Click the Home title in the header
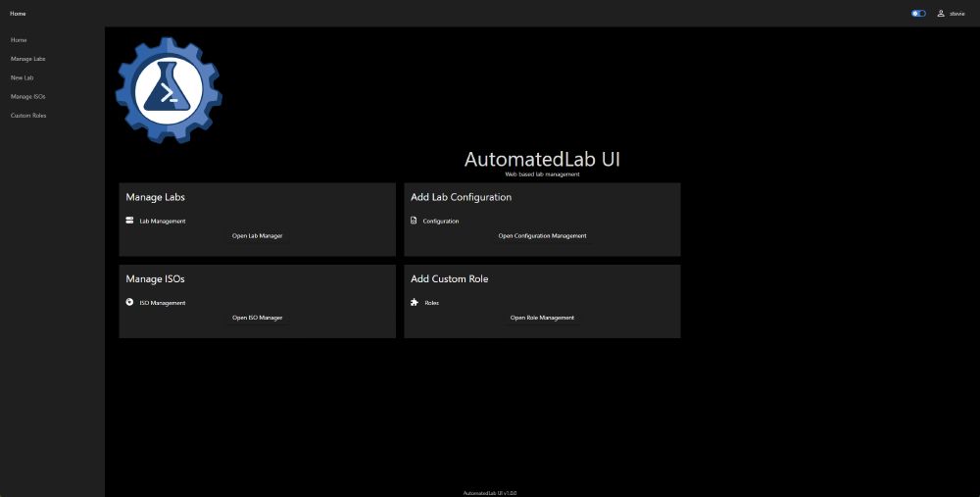This screenshot has height=497, width=980. click(x=18, y=13)
